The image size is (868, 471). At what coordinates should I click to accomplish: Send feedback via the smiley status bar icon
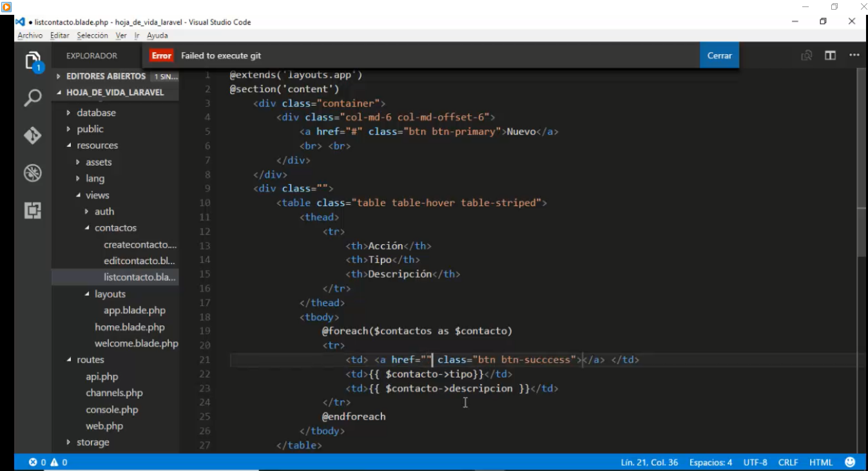(849, 462)
